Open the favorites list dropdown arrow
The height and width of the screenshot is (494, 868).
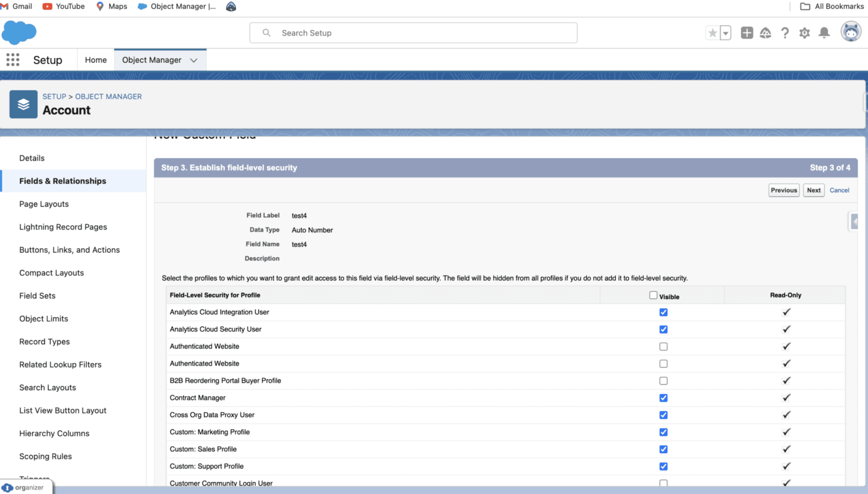pyautogui.click(x=725, y=33)
